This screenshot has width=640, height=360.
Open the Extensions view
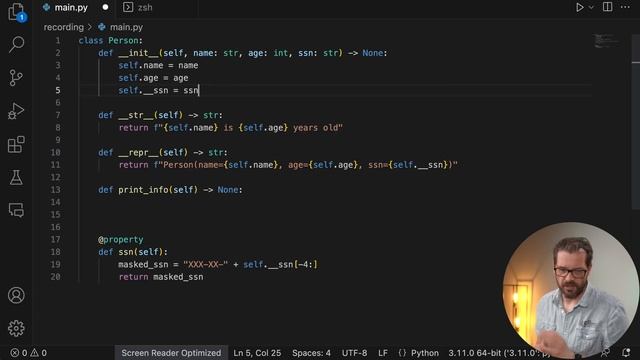[16, 144]
